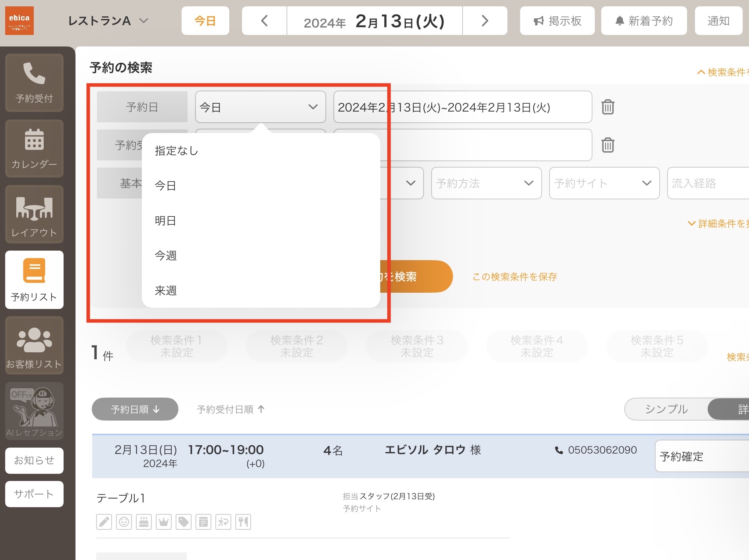Viewport: 749px width, 560px height.
Task: Open 新着予約 new reservations notifications
Action: 644,21
